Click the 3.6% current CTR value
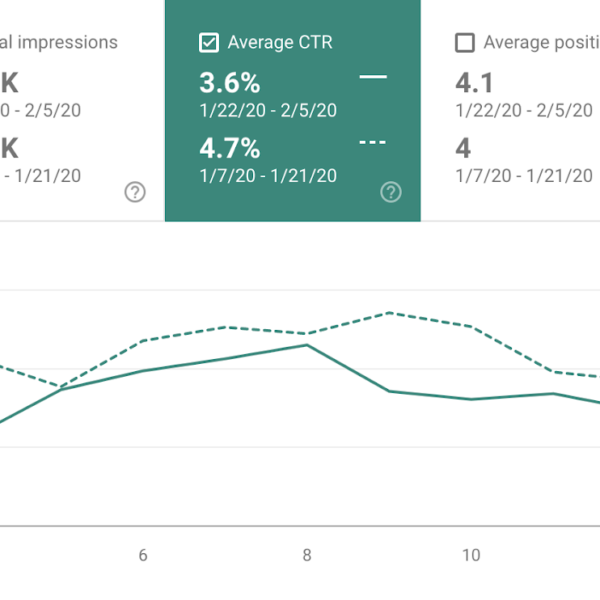This screenshot has height=600, width=600. [x=231, y=81]
